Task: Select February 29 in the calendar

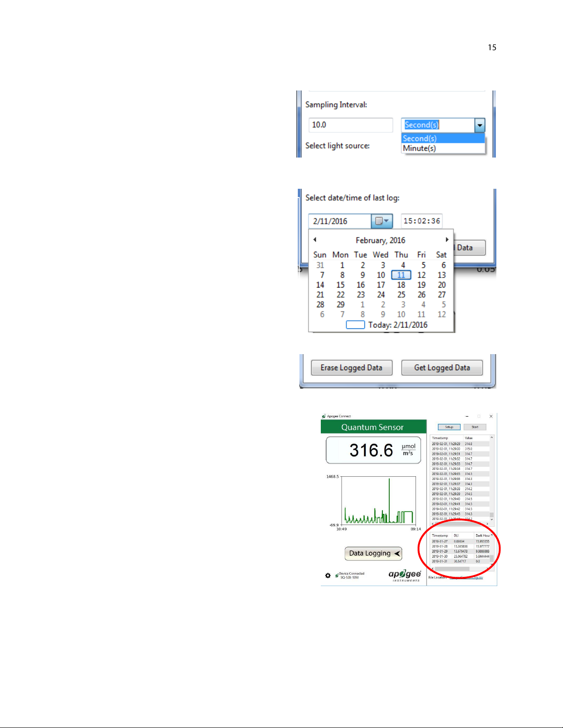Action: coord(341,305)
